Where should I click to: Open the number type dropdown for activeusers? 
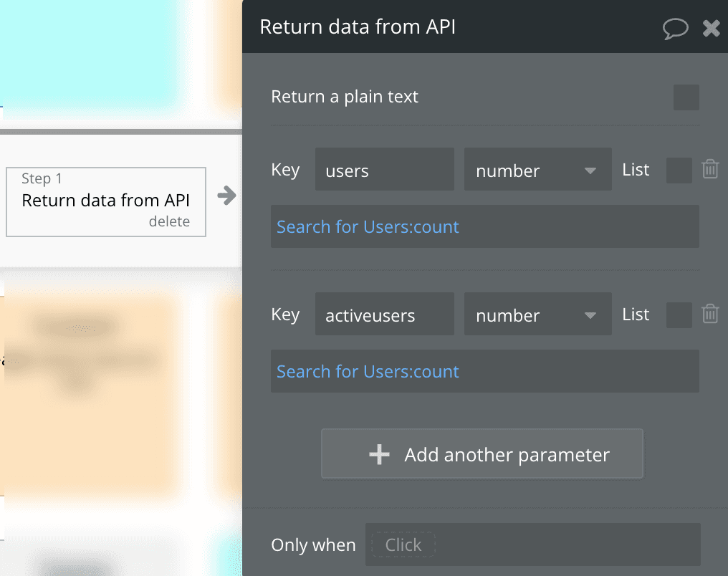click(x=537, y=315)
